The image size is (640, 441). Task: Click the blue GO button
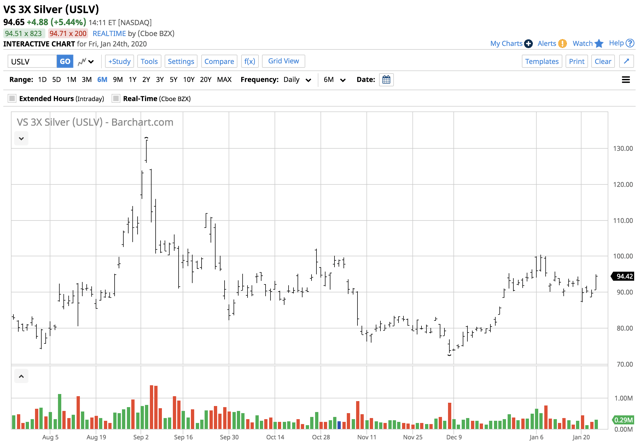(x=65, y=62)
